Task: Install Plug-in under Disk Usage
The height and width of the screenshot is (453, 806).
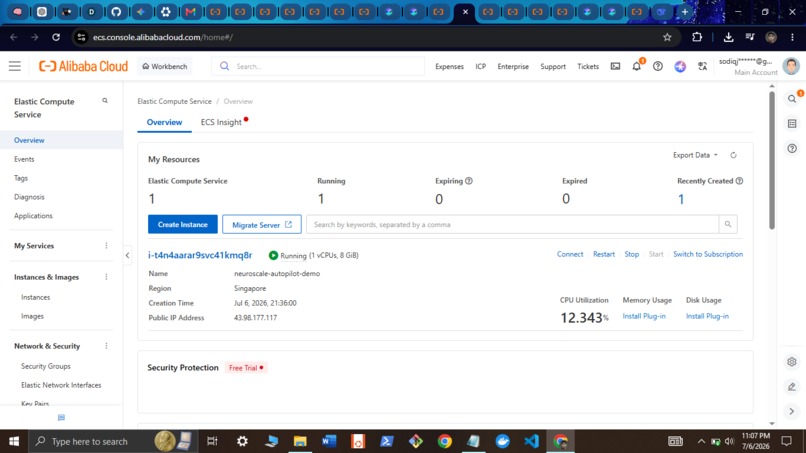Action: pyautogui.click(x=707, y=316)
